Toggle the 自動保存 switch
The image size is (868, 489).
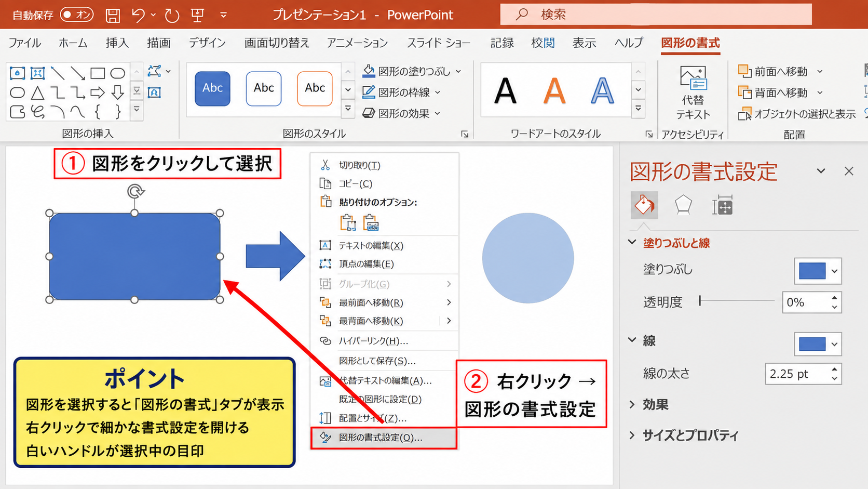click(x=76, y=15)
